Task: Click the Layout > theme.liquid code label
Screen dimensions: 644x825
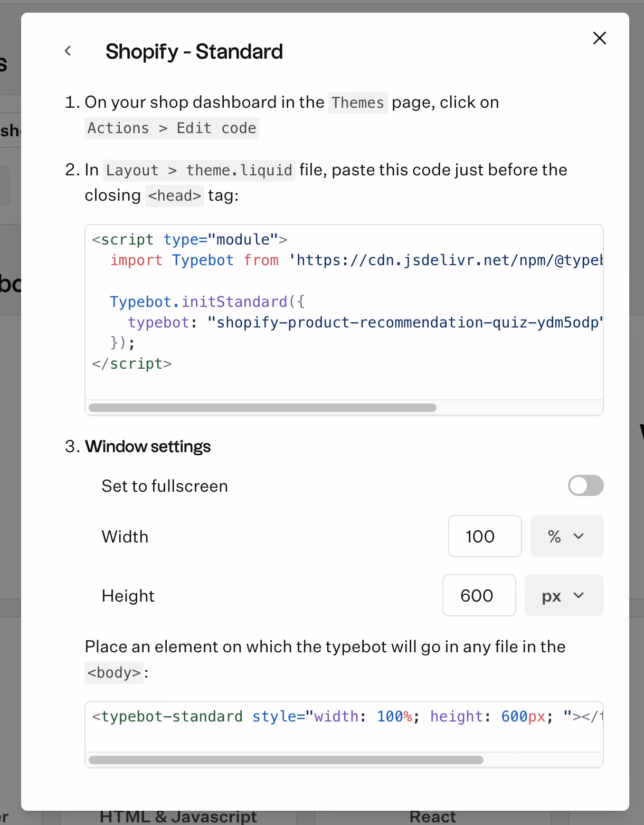Action: [x=199, y=170]
